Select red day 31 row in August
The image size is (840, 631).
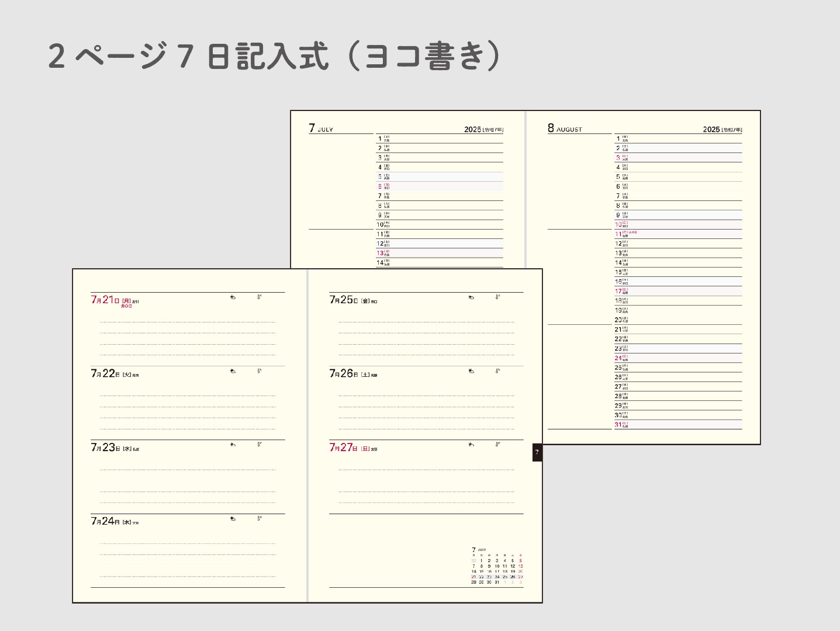point(678,425)
